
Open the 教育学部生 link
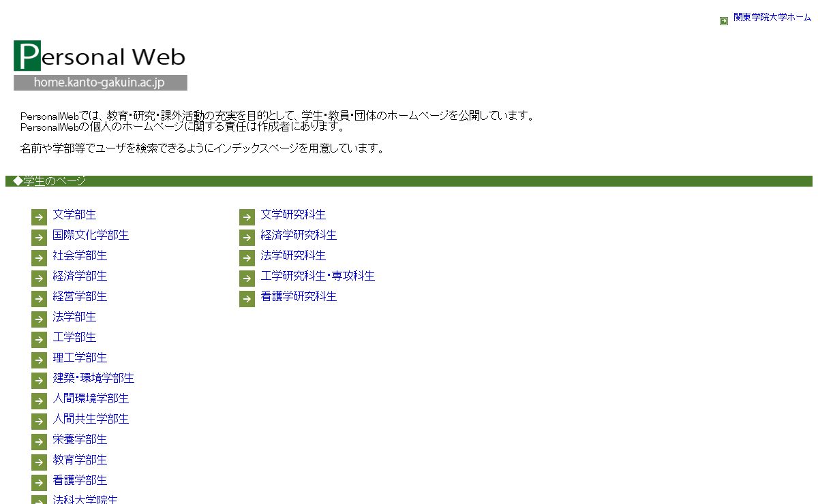(x=80, y=460)
